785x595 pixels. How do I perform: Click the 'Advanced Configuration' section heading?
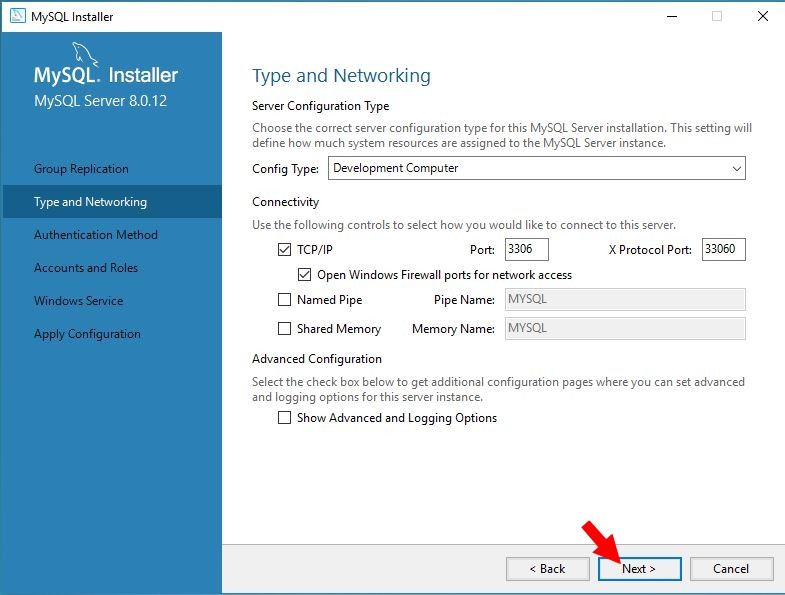pos(317,359)
